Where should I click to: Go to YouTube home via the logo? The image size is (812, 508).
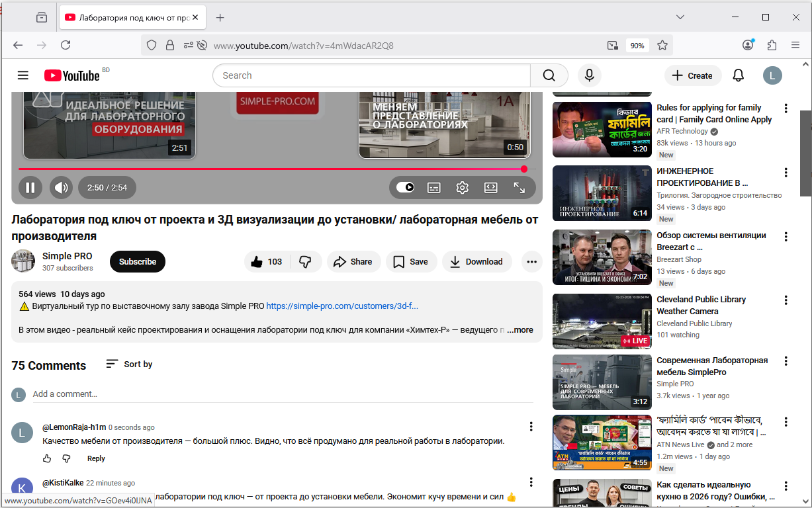[x=72, y=75]
